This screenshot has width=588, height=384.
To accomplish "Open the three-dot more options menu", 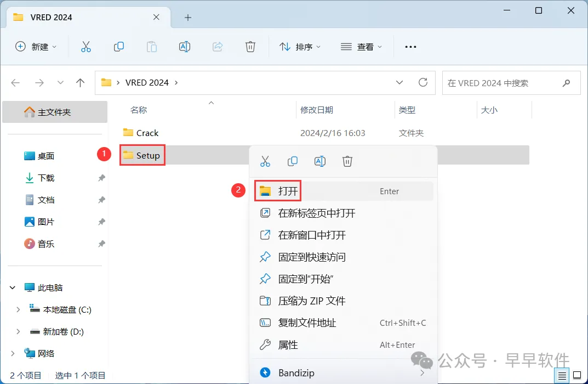I will [410, 47].
